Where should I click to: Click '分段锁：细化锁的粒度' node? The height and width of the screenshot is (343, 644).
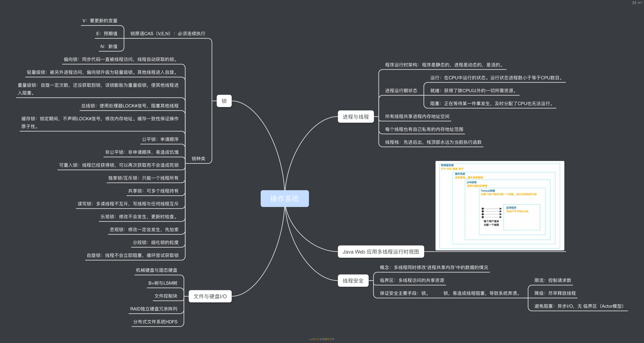click(155, 242)
